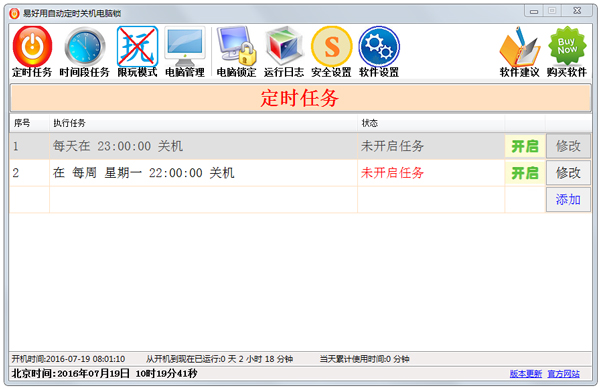Click the Buy Now 购买软件 icon
600x389 pixels.
coord(567,52)
